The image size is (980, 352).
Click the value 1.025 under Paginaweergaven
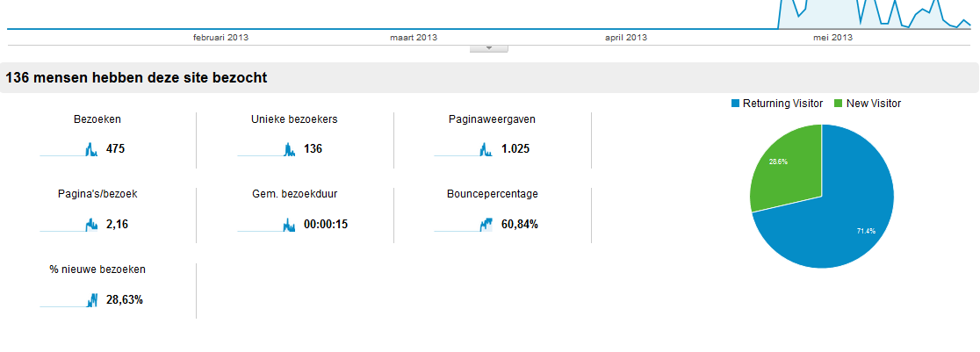click(515, 149)
